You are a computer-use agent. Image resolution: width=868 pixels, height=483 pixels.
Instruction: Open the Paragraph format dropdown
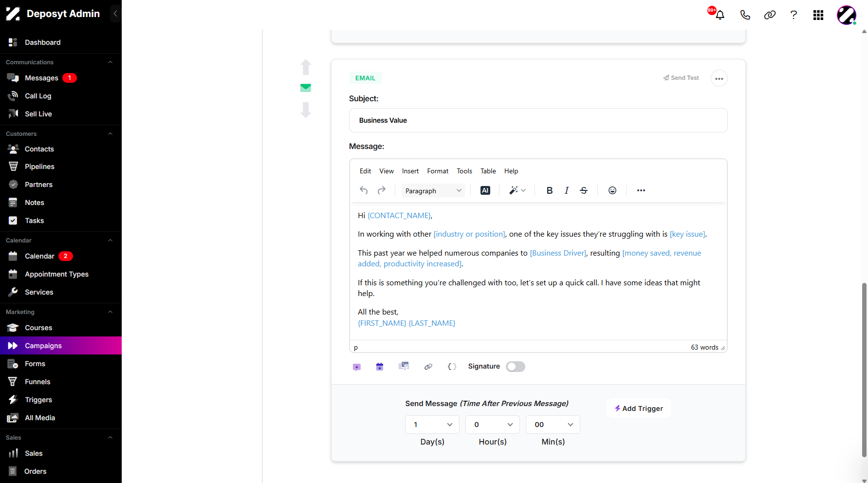point(433,191)
